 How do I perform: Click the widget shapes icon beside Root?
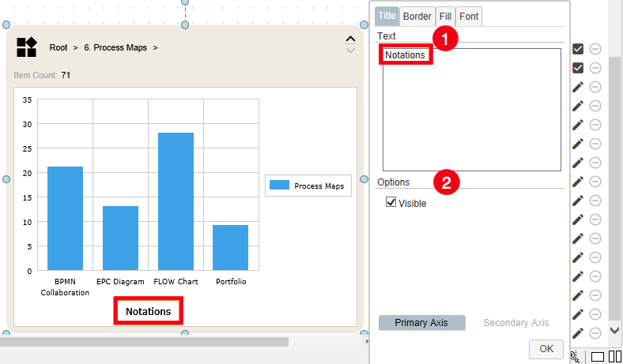pos(26,47)
